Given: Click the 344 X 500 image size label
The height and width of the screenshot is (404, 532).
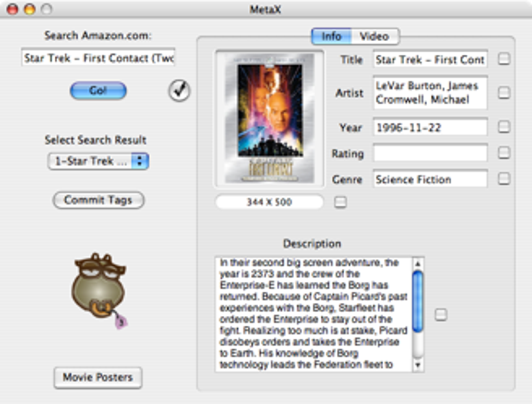Looking at the screenshot, I should 270,202.
